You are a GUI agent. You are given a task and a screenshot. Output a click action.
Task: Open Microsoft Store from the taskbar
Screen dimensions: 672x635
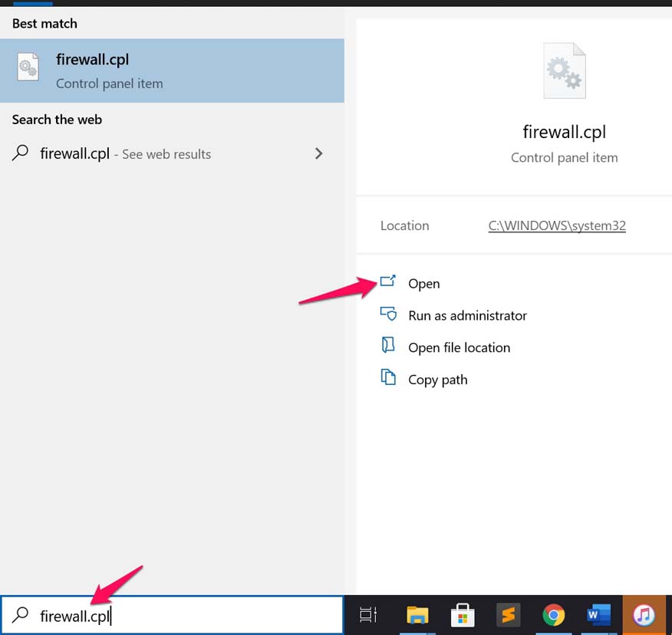(x=463, y=615)
